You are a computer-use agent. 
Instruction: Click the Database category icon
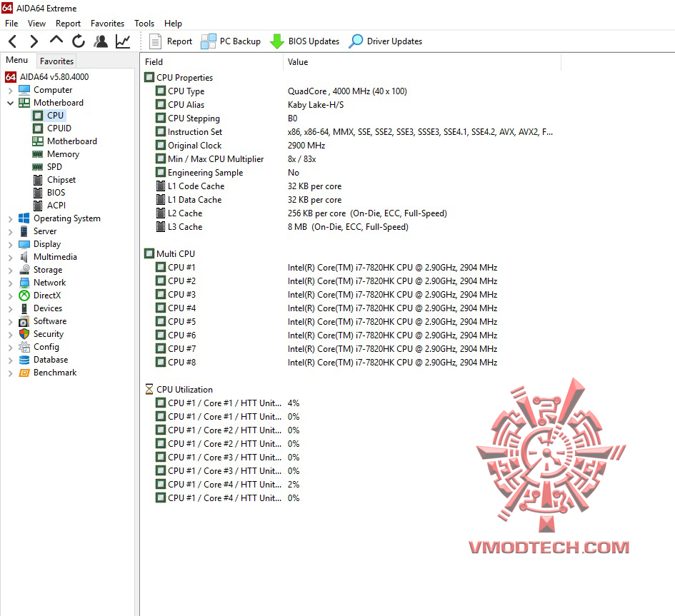point(24,360)
